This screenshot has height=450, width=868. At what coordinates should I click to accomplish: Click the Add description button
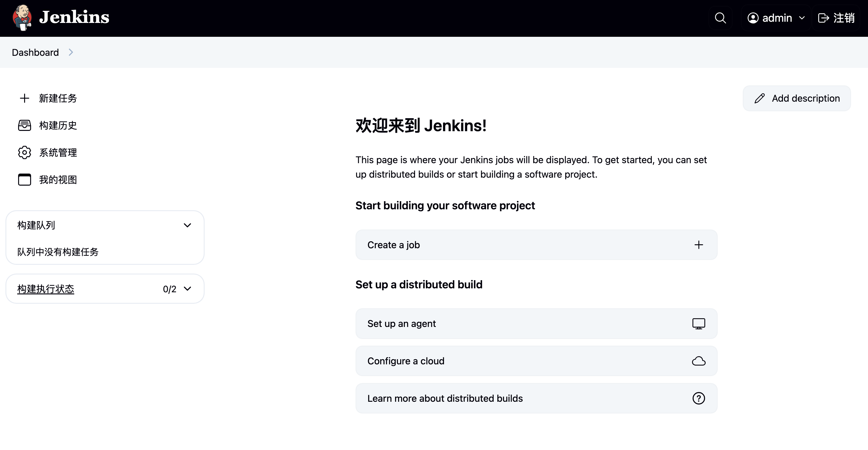pos(796,98)
